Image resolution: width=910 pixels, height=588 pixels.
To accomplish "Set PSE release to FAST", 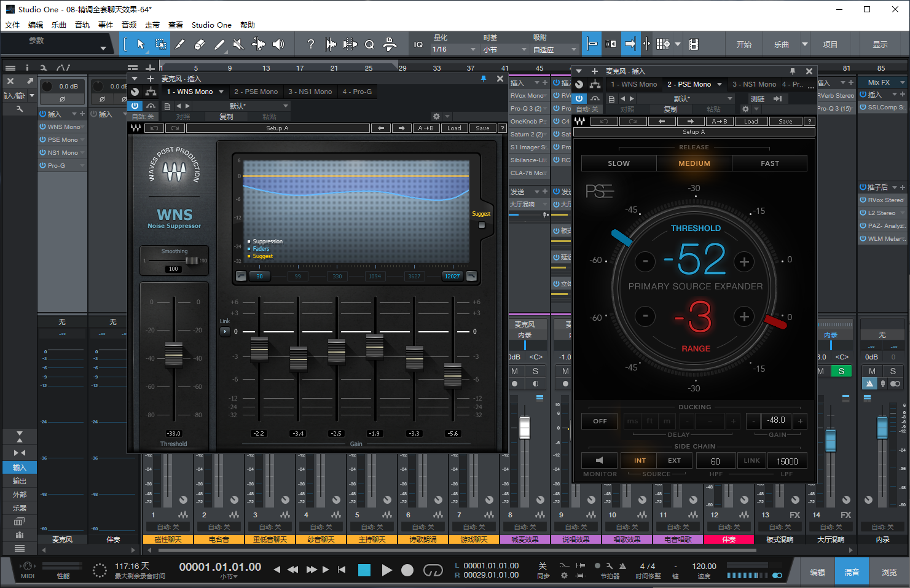I will click(x=769, y=163).
